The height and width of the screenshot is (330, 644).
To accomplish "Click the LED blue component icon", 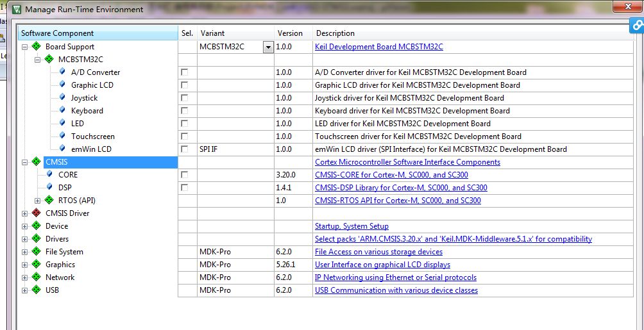I will (x=62, y=123).
